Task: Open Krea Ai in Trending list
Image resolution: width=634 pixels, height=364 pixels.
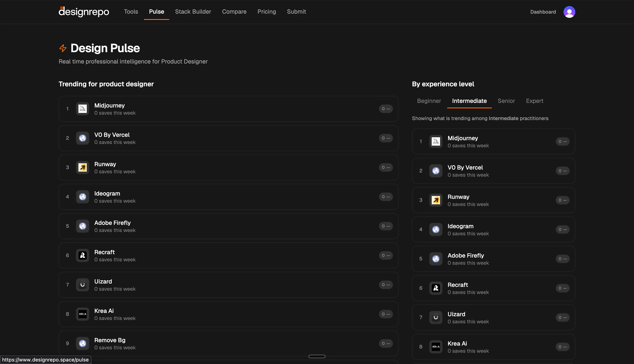Action: tap(228, 314)
